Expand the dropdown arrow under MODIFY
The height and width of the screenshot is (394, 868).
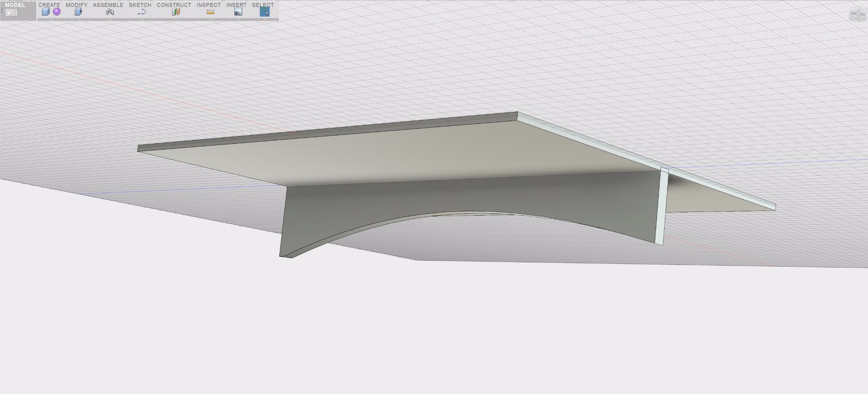(78, 19)
